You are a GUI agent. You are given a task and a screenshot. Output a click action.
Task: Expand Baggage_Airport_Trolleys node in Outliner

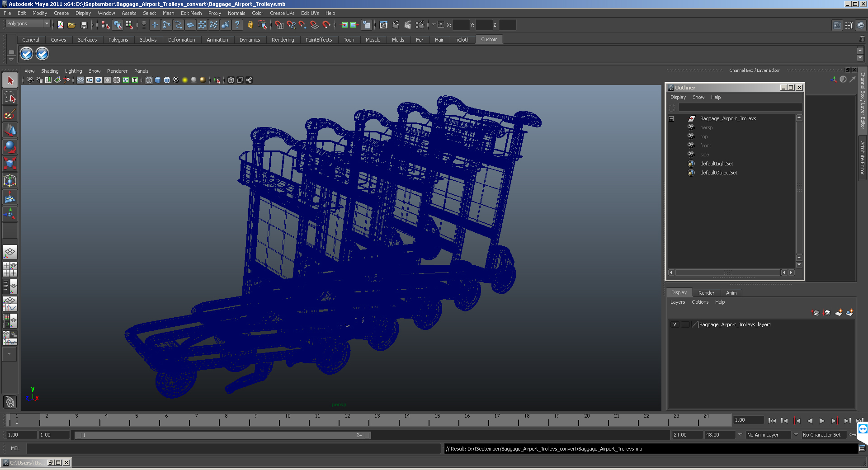[x=671, y=118]
